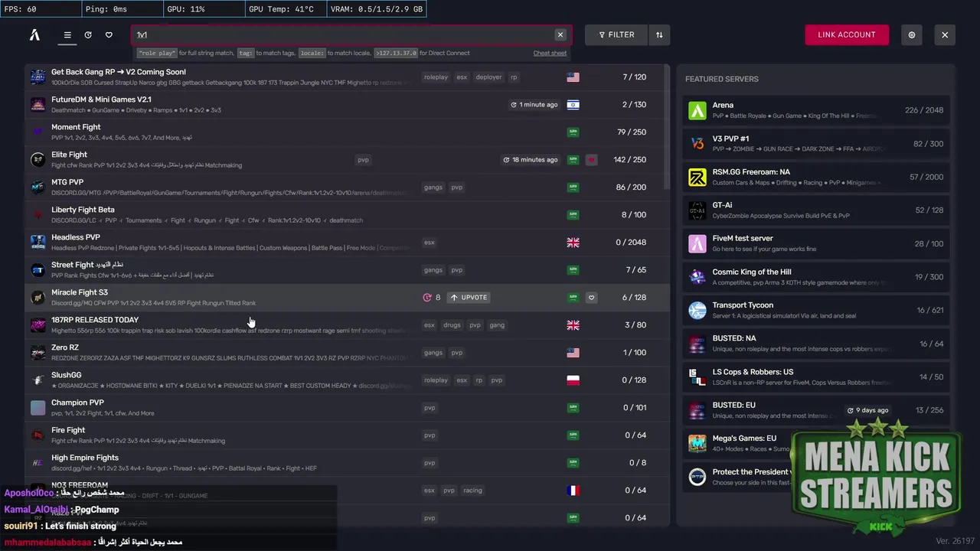Viewport: 980px width, 551px height.
Task: Click the France flag on NO3 FREEROAM row
Action: [573, 491]
